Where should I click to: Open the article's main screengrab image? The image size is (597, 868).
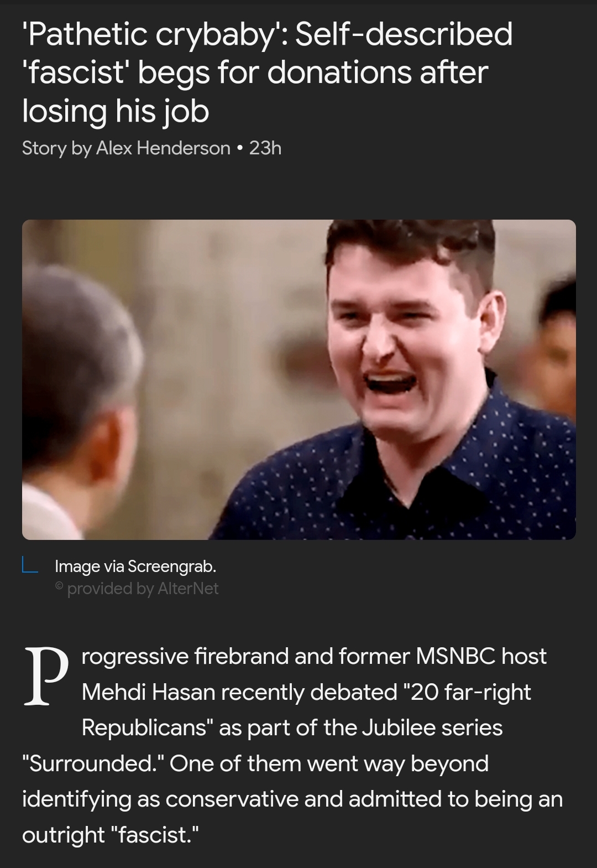pos(299,380)
